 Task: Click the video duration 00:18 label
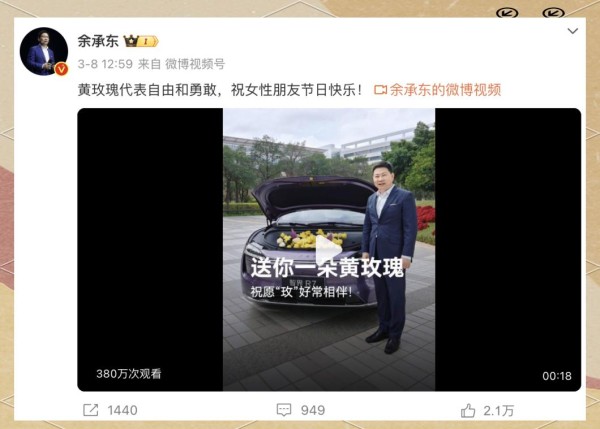click(557, 376)
